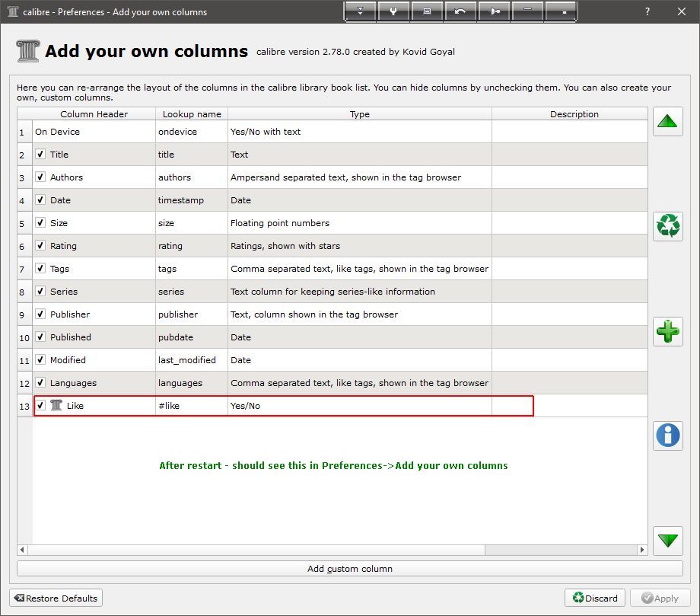Click the horizontal dash title bar button
The width and height of the screenshot is (700, 616).
point(528,11)
